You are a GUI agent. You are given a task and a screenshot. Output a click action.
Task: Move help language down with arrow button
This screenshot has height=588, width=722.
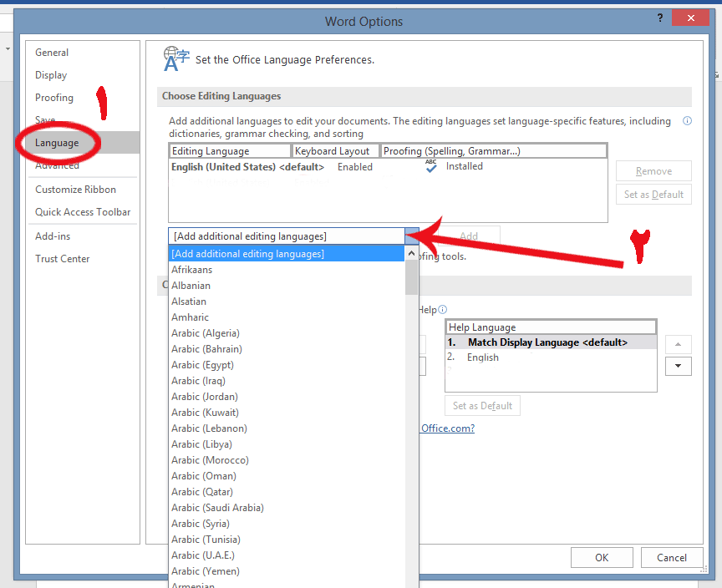(x=679, y=366)
